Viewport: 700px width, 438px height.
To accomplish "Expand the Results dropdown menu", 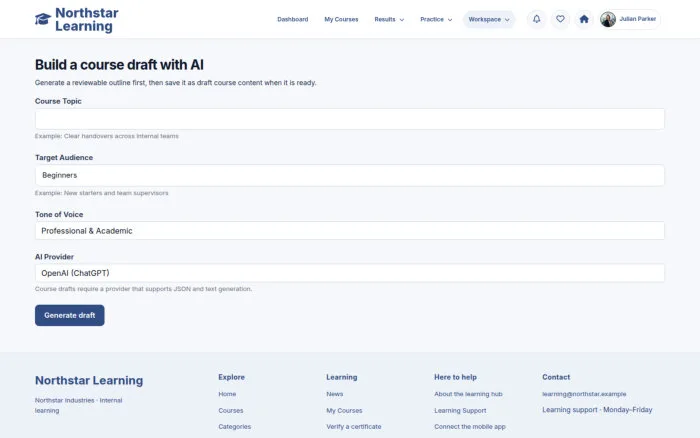I will (389, 19).
